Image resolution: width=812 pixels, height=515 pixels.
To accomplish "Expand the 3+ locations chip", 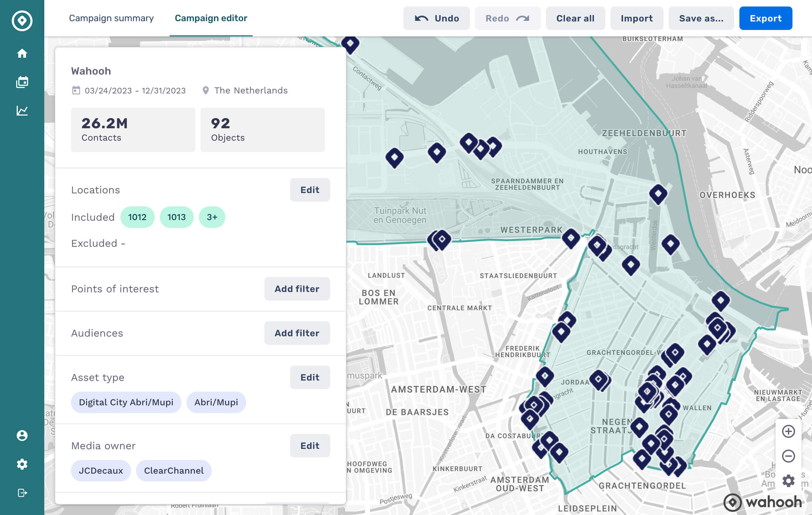I will coord(212,217).
